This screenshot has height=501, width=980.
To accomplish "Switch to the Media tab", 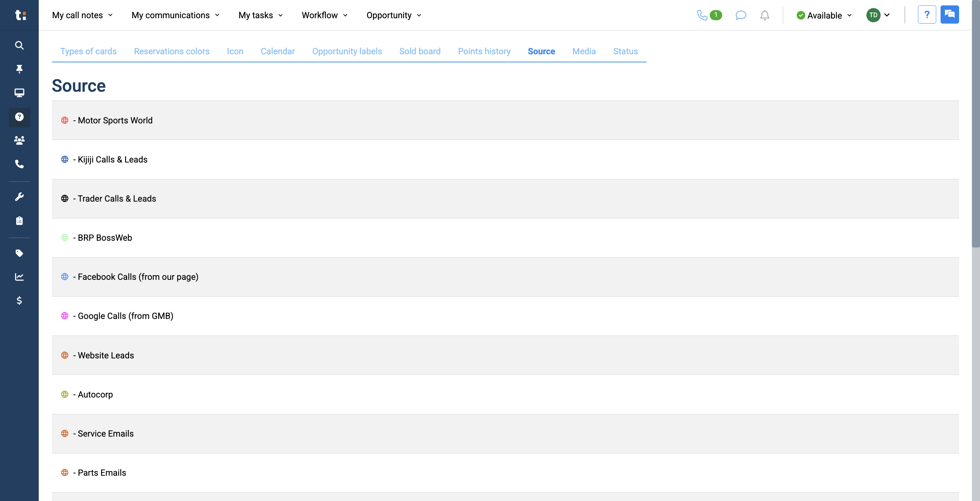I will pyautogui.click(x=584, y=51).
